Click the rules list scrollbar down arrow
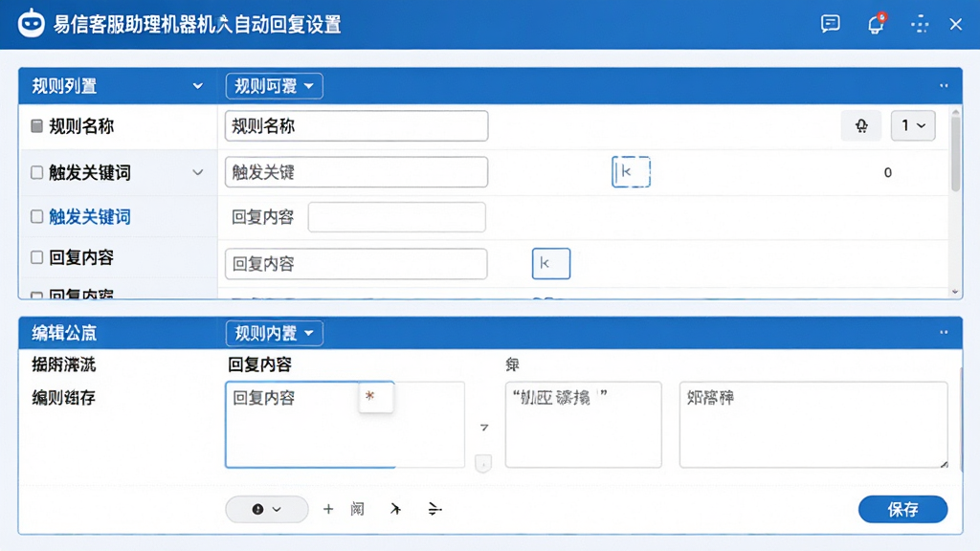Viewport: 980px width, 551px height. click(955, 292)
